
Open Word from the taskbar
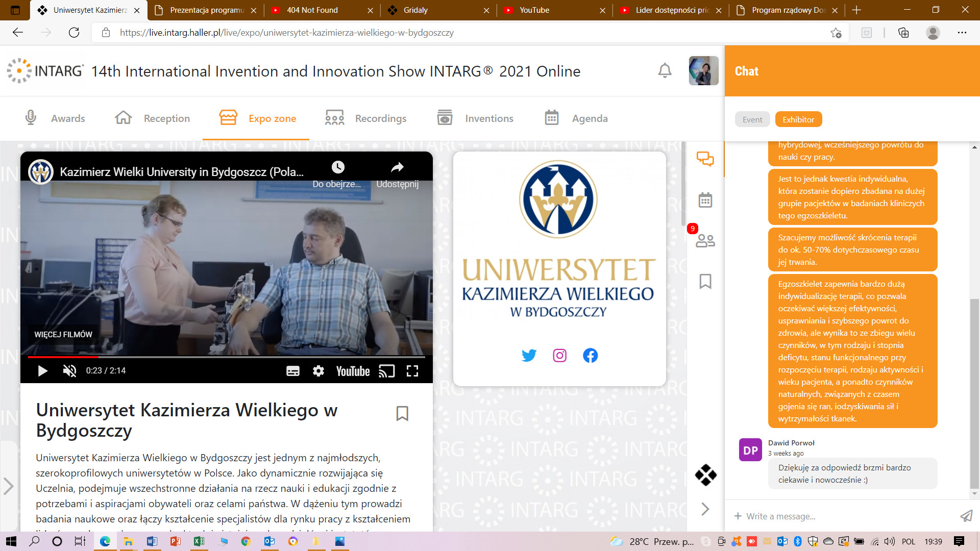pyautogui.click(x=152, y=541)
